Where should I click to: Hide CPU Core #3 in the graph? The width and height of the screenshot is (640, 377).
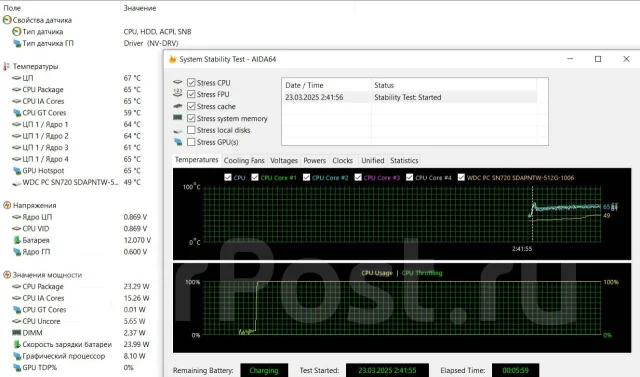[358, 177]
